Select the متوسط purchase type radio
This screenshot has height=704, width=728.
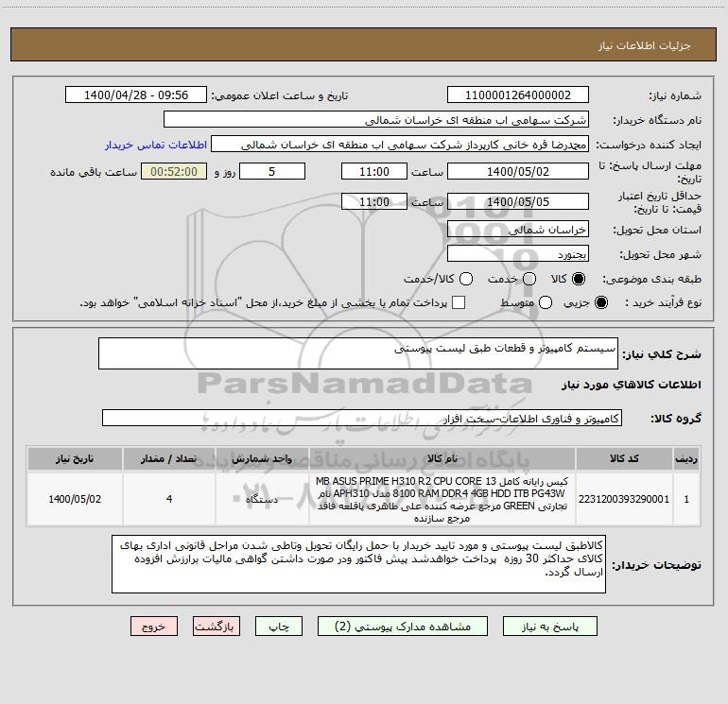[546, 302]
